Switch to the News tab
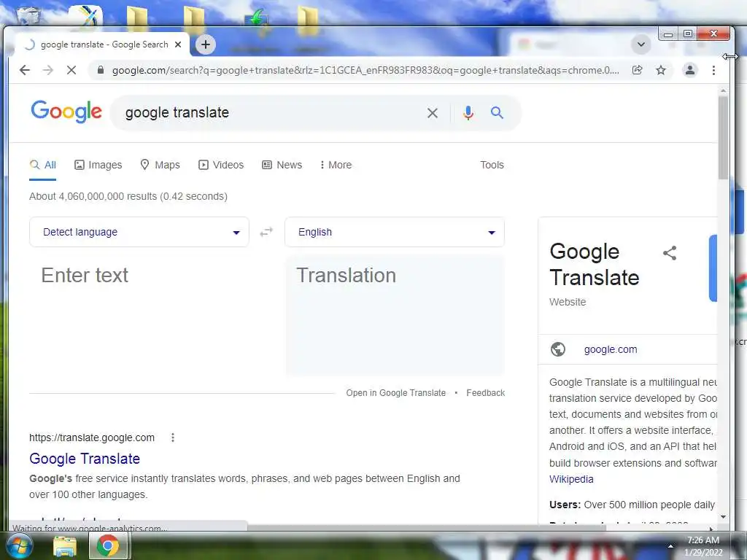The image size is (747, 560). click(x=282, y=165)
